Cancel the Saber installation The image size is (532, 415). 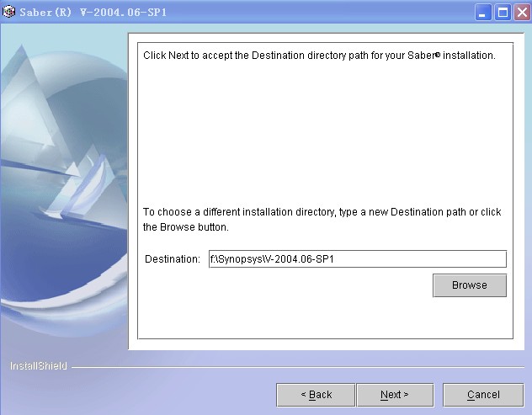point(483,395)
